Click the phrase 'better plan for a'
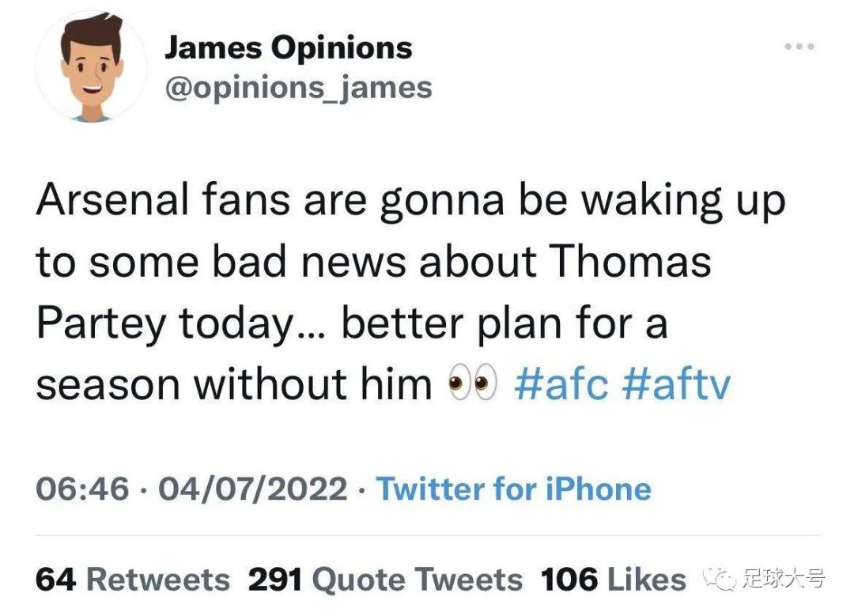854x616 pixels. pyautogui.click(x=504, y=323)
